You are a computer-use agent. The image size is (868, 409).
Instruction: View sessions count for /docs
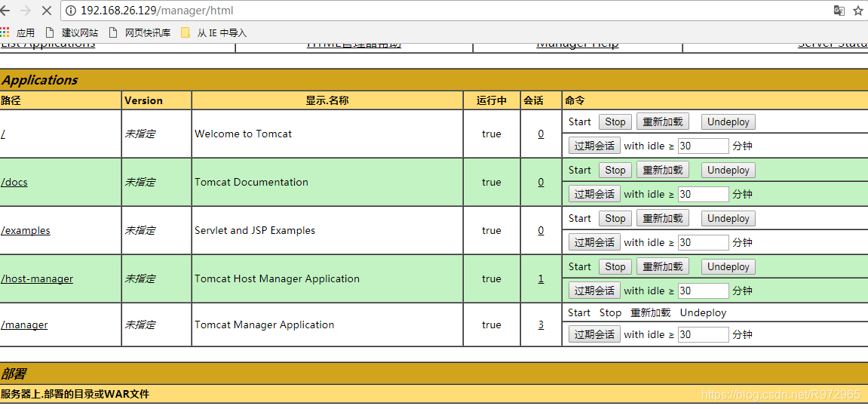tap(541, 182)
